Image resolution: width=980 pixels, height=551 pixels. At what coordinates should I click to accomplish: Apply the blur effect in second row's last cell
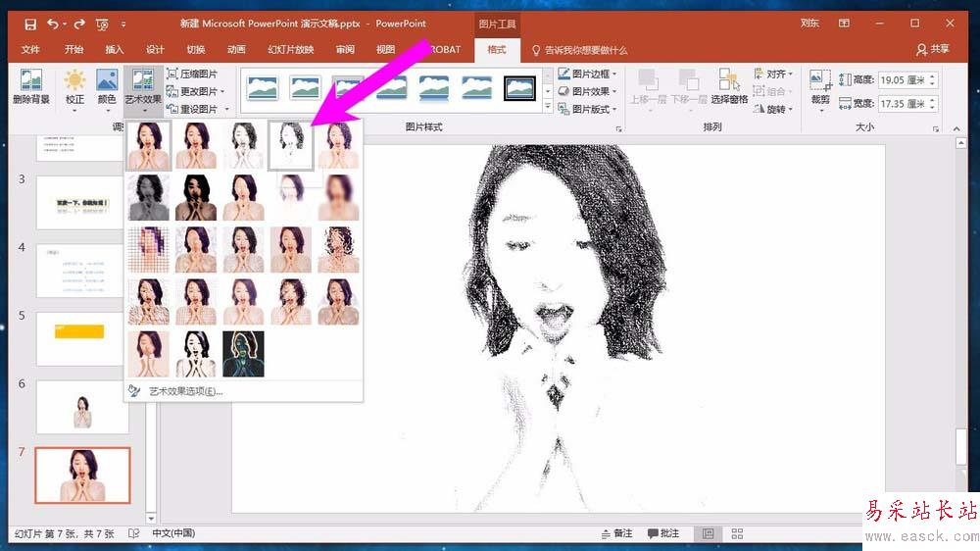pos(338,197)
